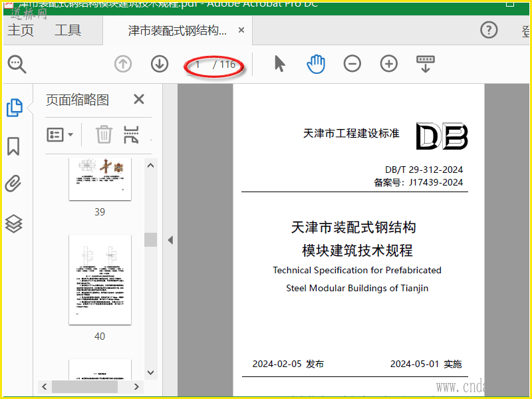
Task: Collapse the navigation pane with the arrow
Action: pos(170,240)
